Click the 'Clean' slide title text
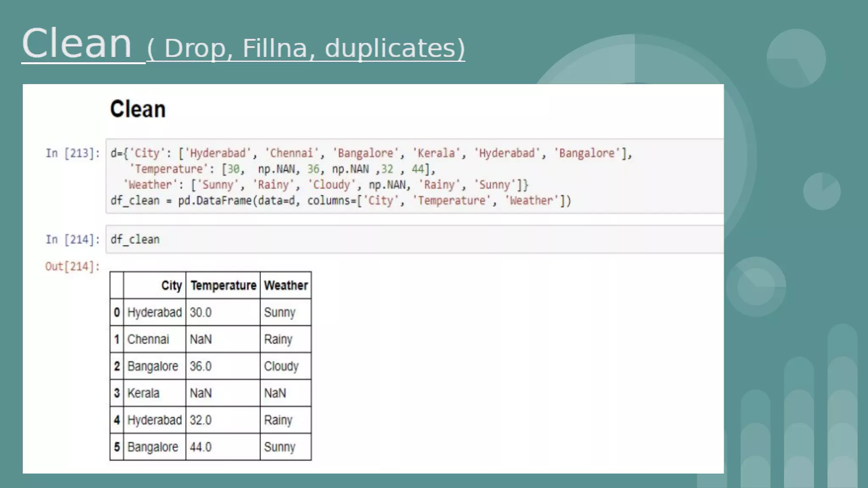 click(77, 44)
